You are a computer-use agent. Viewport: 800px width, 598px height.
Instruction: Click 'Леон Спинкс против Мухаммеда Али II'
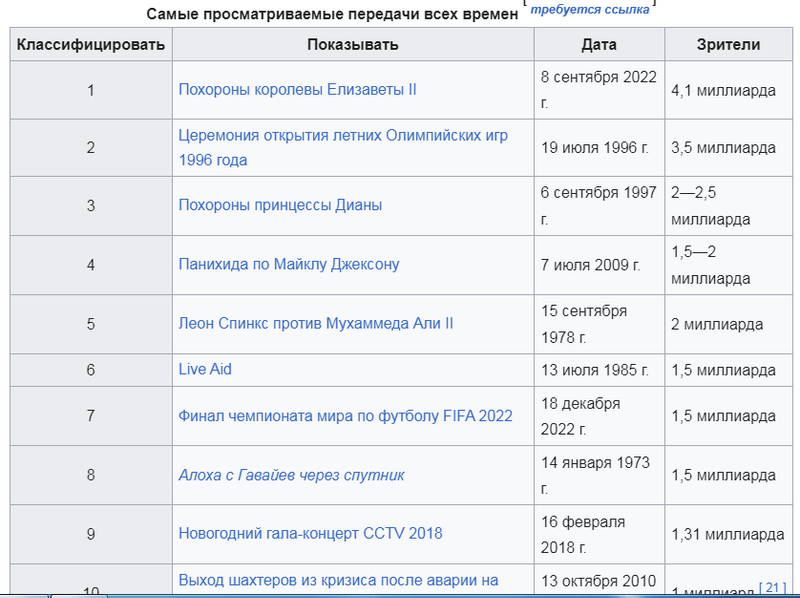point(316,323)
